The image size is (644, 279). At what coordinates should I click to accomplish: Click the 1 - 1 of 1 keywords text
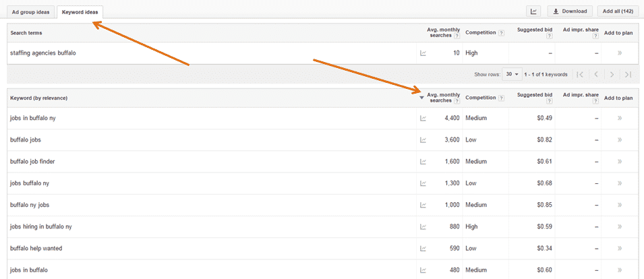coord(546,74)
